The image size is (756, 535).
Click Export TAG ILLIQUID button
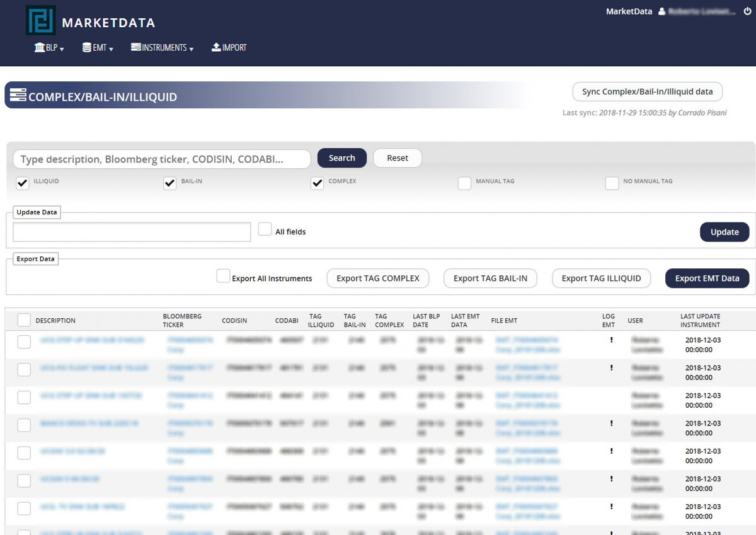pyautogui.click(x=601, y=278)
